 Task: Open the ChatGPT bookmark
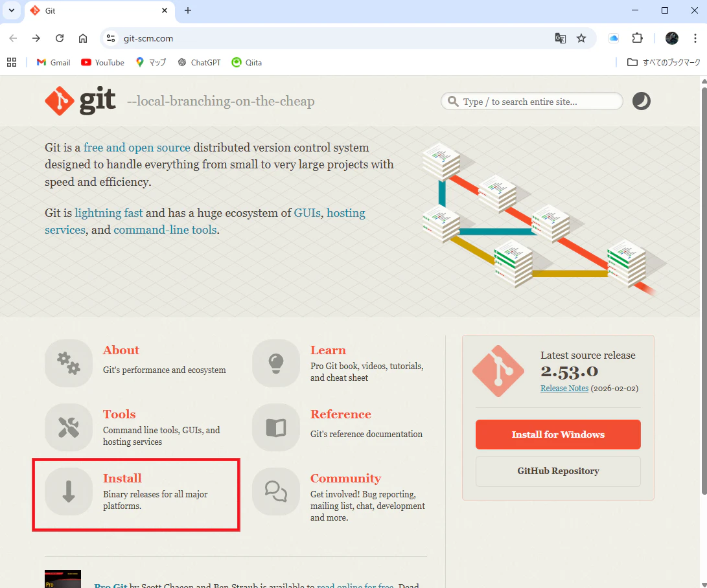click(200, 62)
